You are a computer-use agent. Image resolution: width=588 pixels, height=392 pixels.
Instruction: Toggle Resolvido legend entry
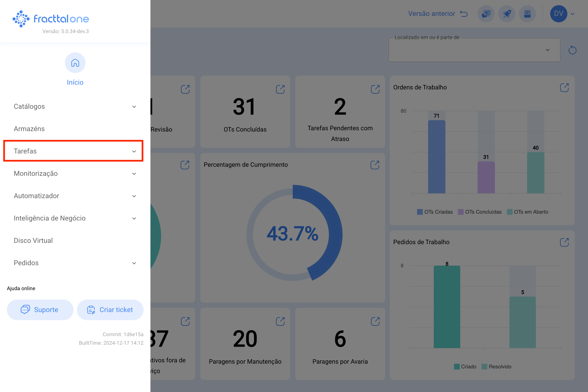click(496, 366)
